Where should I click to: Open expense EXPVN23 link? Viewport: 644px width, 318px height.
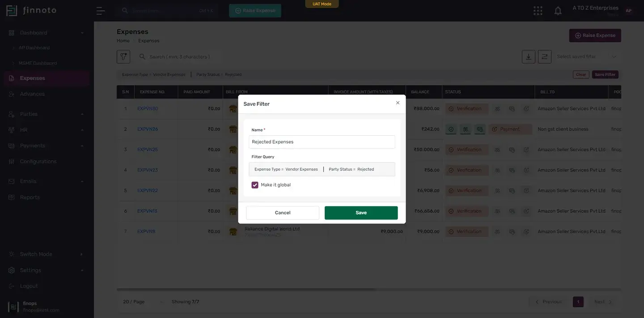coord(148,170)
